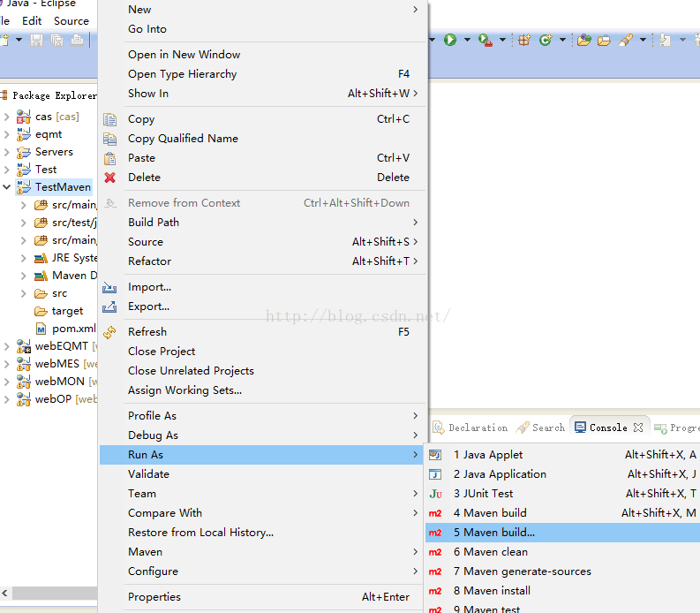Close the Console tab with X

click(x=638, y=428)
